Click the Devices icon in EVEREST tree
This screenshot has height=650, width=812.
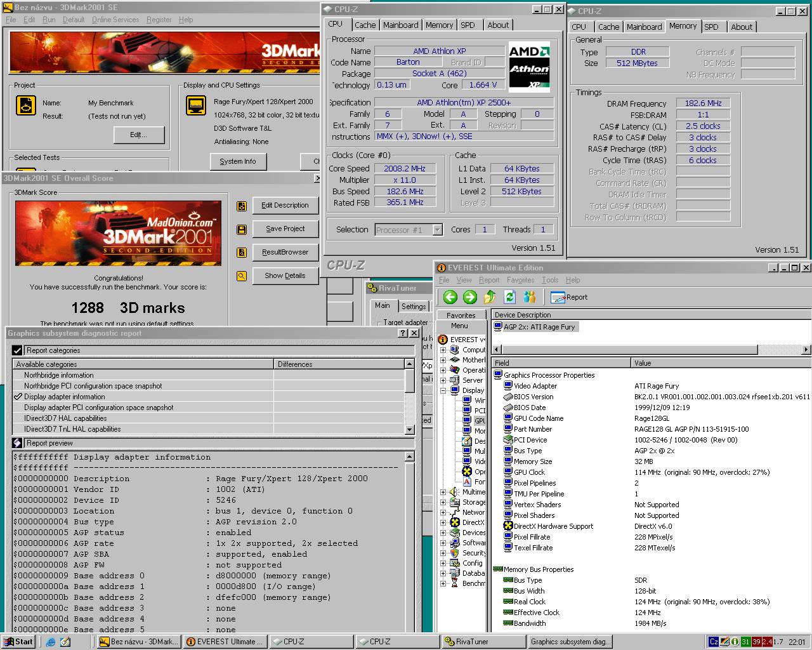455,533
